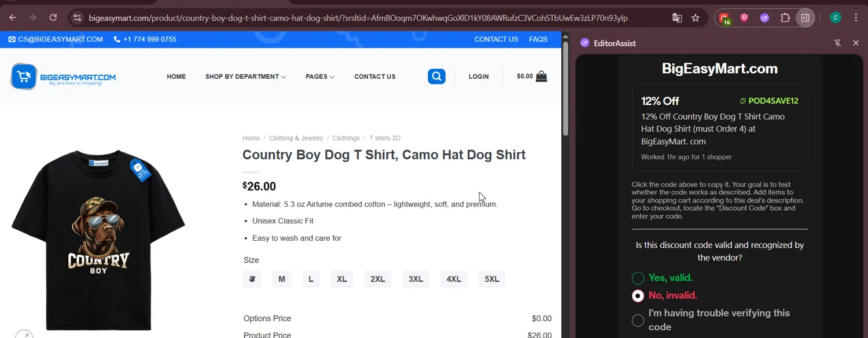Choose size L
This screenshot has height=338, width=868.
311,279
